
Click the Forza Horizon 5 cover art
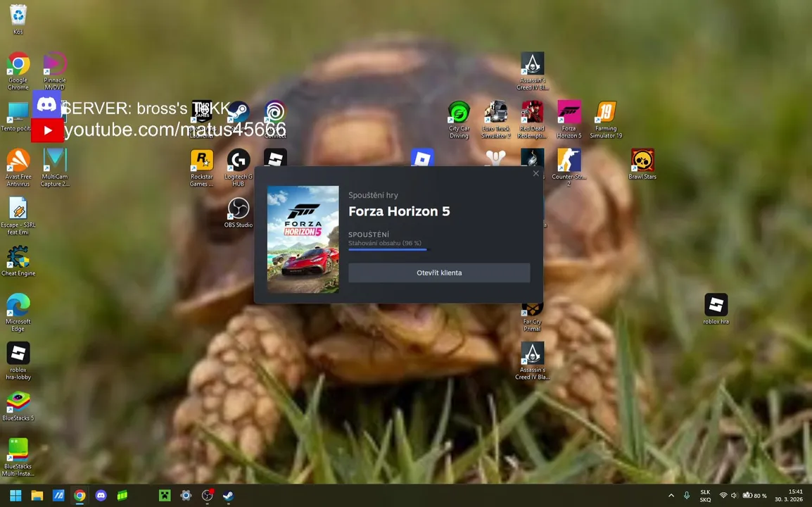[303, 239]
